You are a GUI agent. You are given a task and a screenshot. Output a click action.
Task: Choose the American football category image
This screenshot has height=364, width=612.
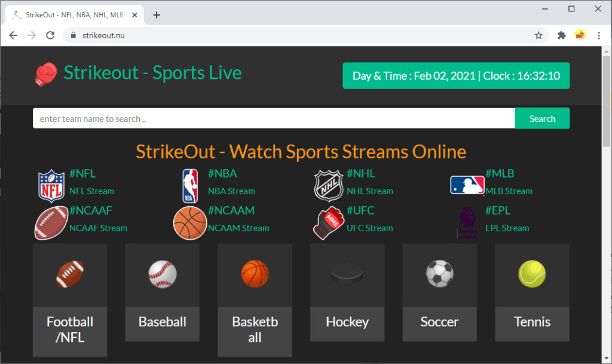[x=70, y=274]
